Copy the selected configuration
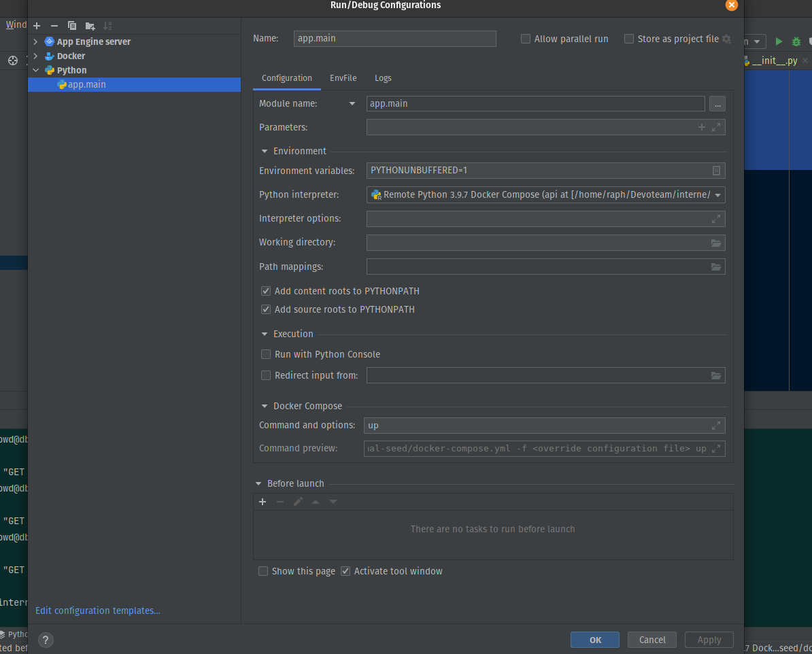 click(x=72, y=26)
